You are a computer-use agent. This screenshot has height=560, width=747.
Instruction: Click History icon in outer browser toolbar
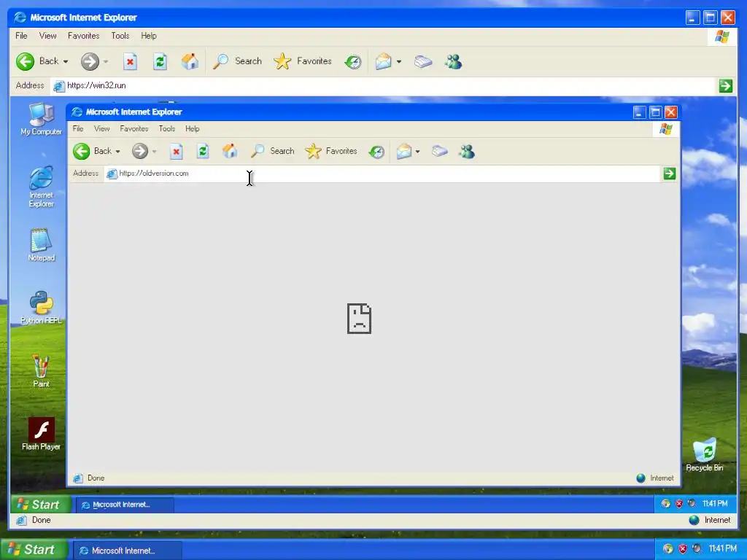click(x=353, y=61)
